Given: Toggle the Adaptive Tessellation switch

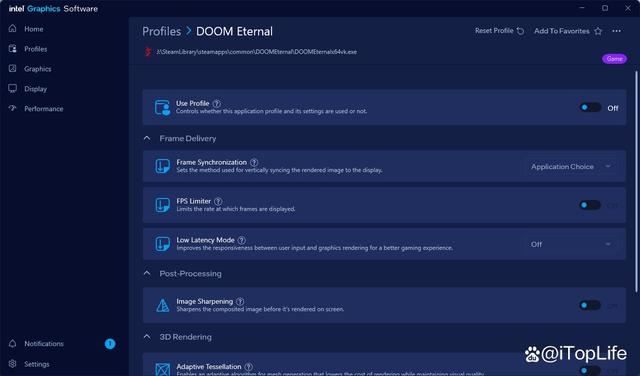Looking at the screenshot, I should point(590,370).
